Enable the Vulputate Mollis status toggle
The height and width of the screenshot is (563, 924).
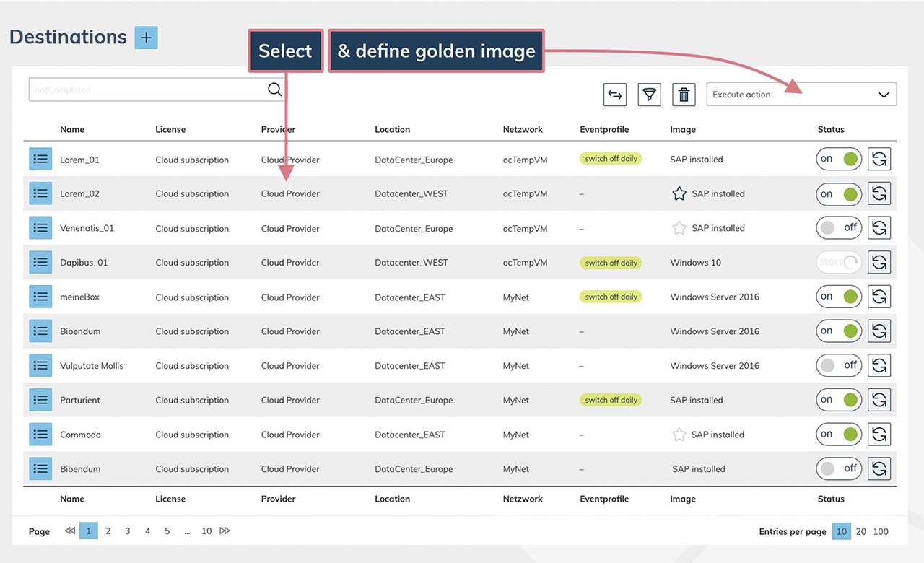pyautogui.click(x=839, y=366)
